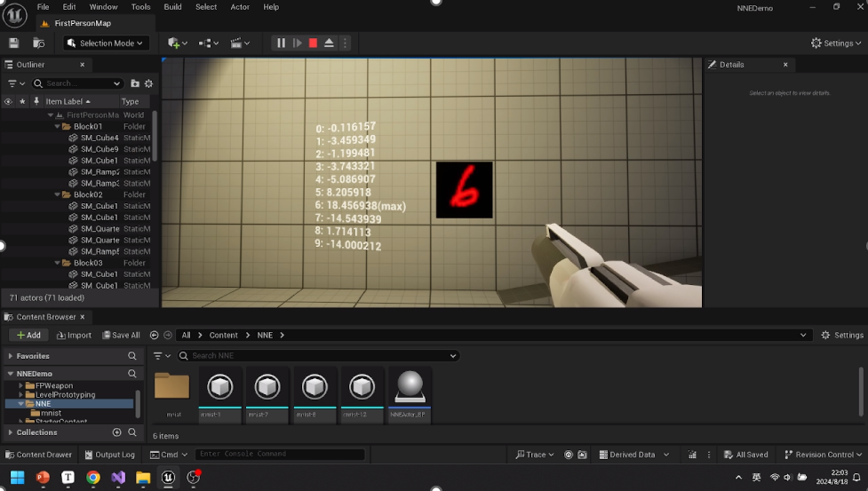Toggle visibility column eye header in Outliner
Viewport: 868px width, 491px height.
coord(8,102)
